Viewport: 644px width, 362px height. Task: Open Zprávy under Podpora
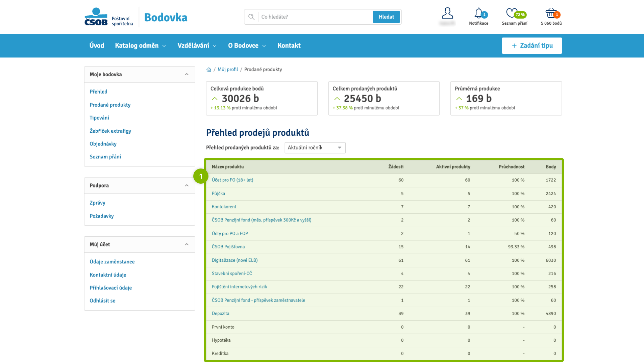(x=97, y=203)
